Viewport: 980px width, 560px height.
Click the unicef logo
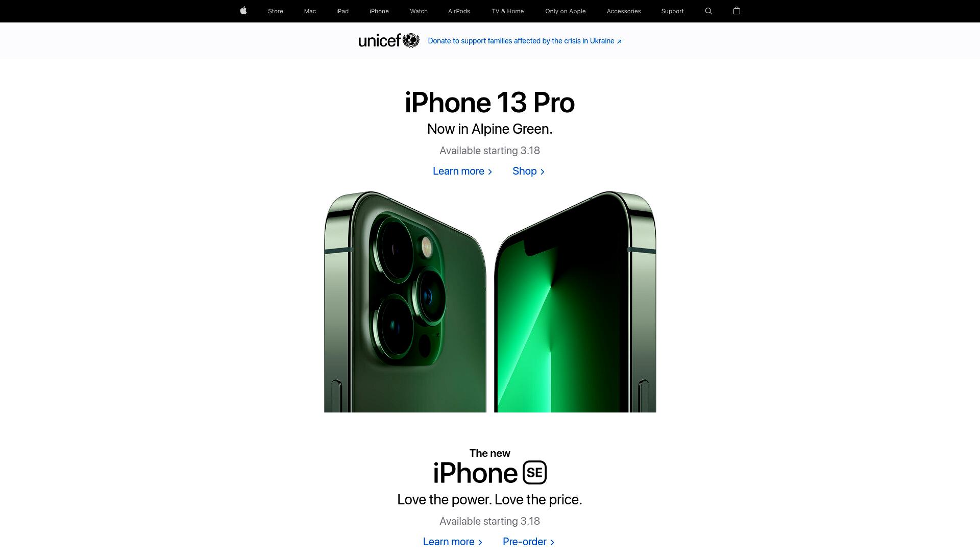click(x=389, y=40)
